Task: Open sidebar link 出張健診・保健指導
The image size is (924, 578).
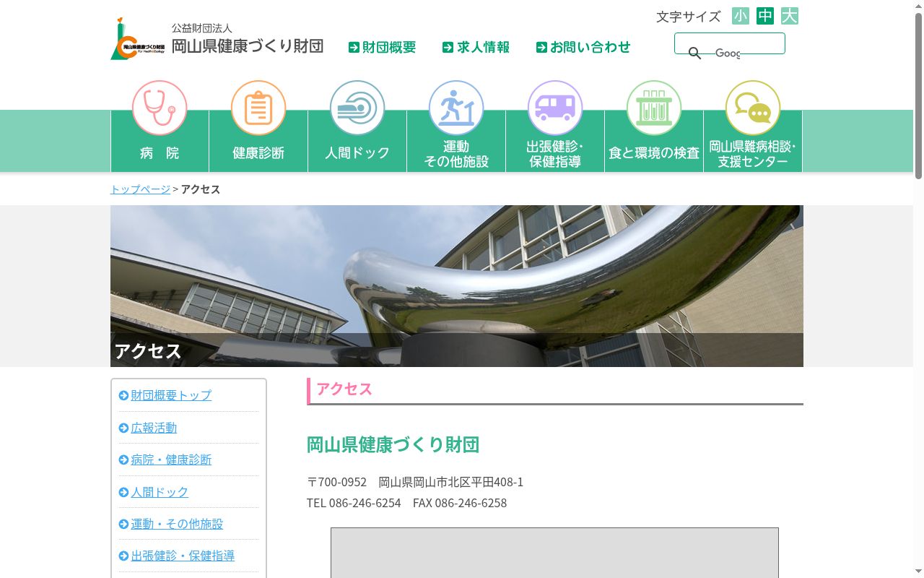Action: pyautogui.click(x=183, y=556)
